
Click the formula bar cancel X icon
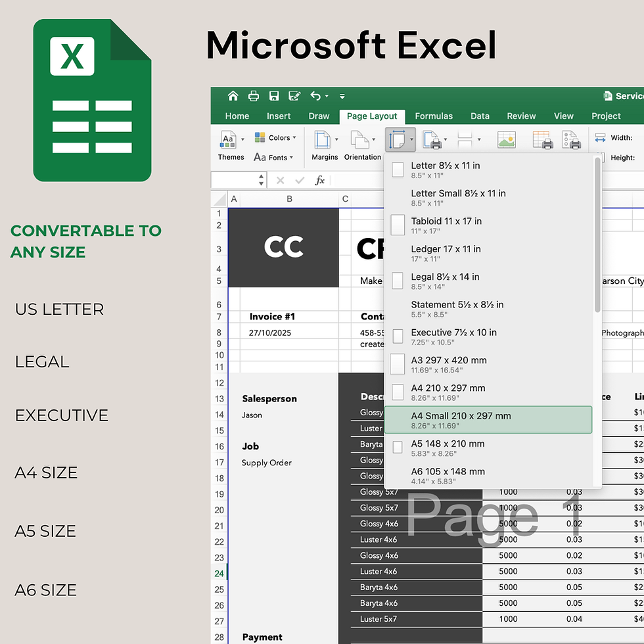[280, 180]
